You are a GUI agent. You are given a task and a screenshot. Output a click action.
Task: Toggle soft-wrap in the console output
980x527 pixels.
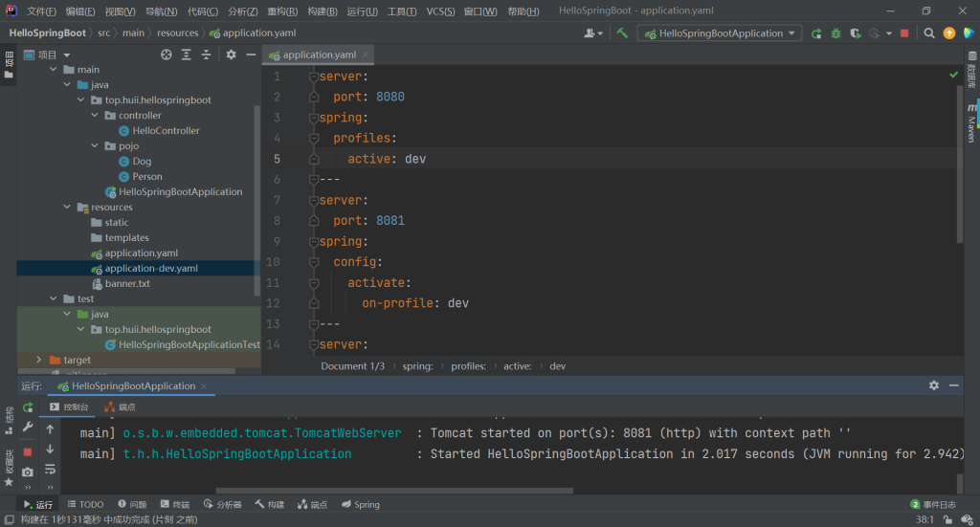coord(50,470)
